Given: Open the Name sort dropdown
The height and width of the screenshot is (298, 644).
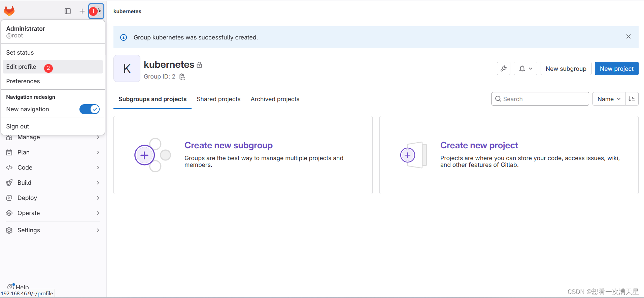Looking at the screenshot, I should click(609, 99).
